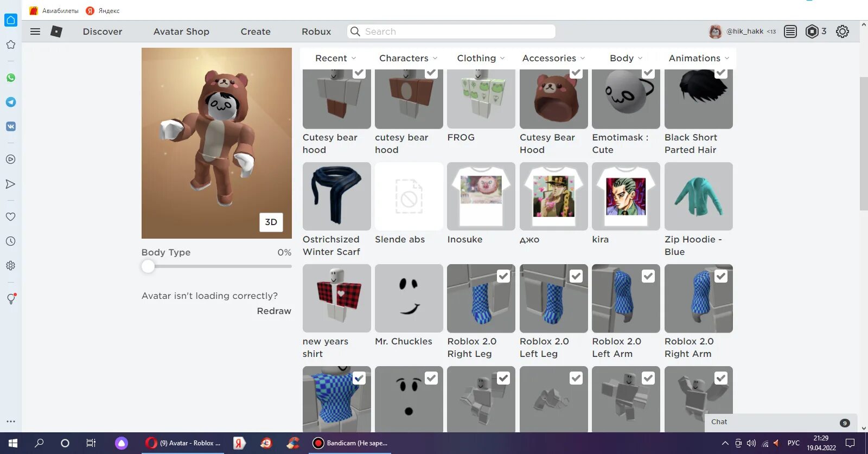Viewport: 868px width, 454px height.
Task: Open the Roblox settings gear
Action: pos(843,31)
